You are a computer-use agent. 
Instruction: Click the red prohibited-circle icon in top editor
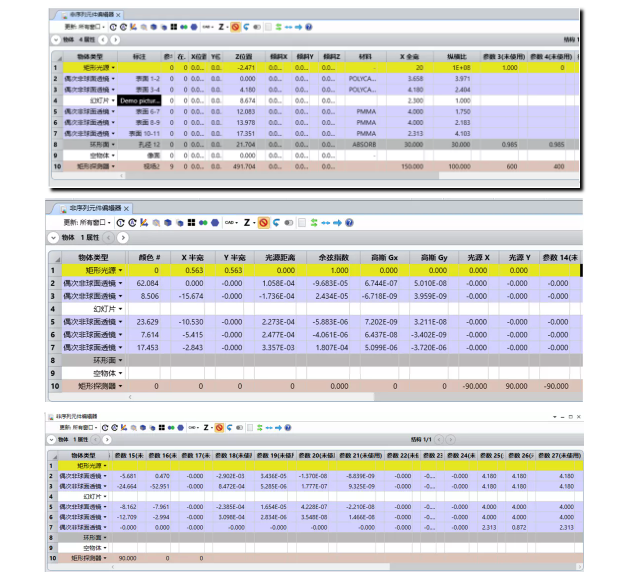(235, 27)
